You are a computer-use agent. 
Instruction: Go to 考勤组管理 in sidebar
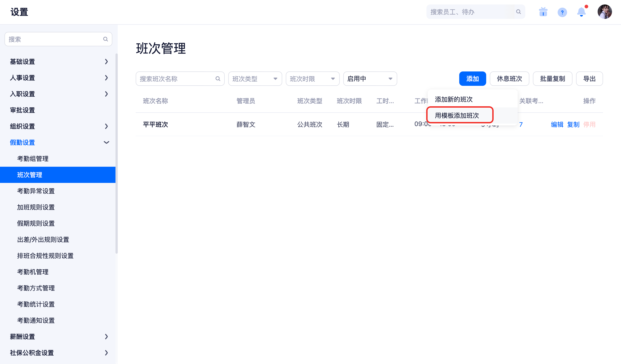pos(33,159)
